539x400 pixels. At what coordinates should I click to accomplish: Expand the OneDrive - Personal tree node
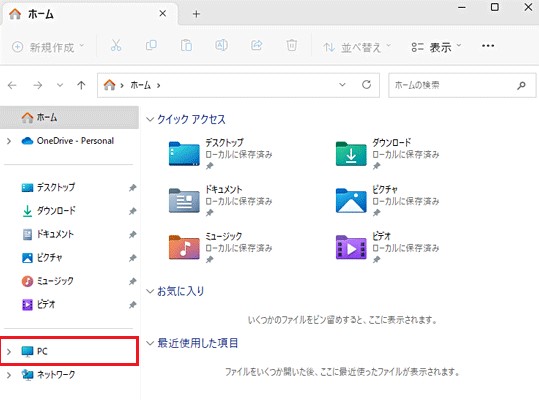click(x=9, y=141)
